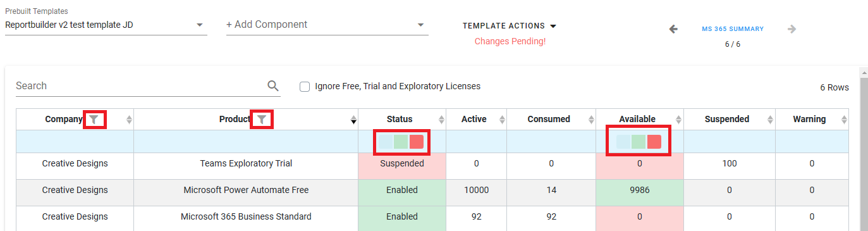Sort by Product column arrows

pyautogui.click(x=353, y=120)
